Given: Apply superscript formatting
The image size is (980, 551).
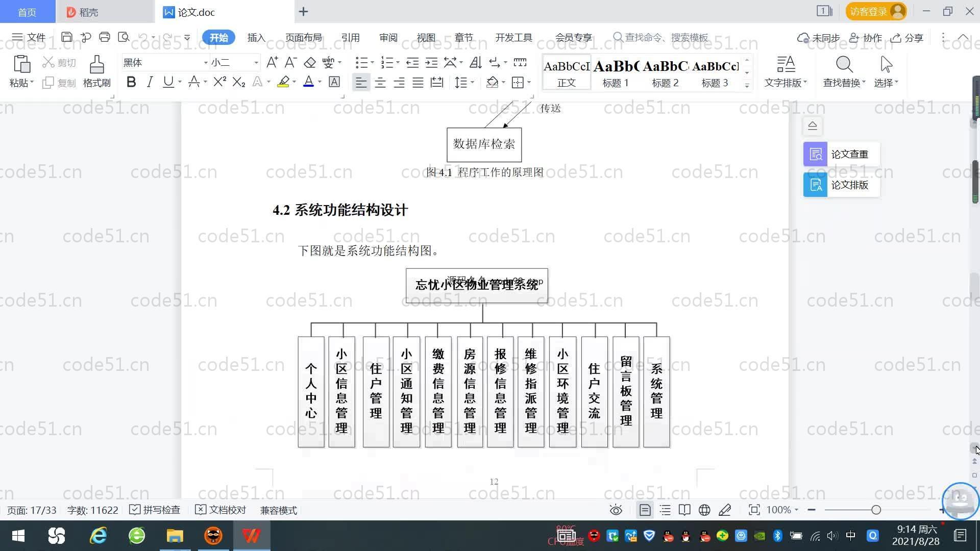Looking at the screenshot, I should [x=220, y=82].
